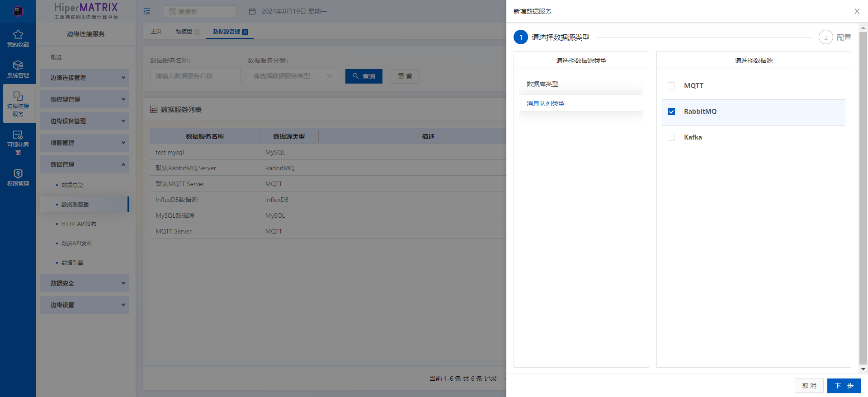
Task: Focus the top 请搜索 search field
Action: (200, 11)
